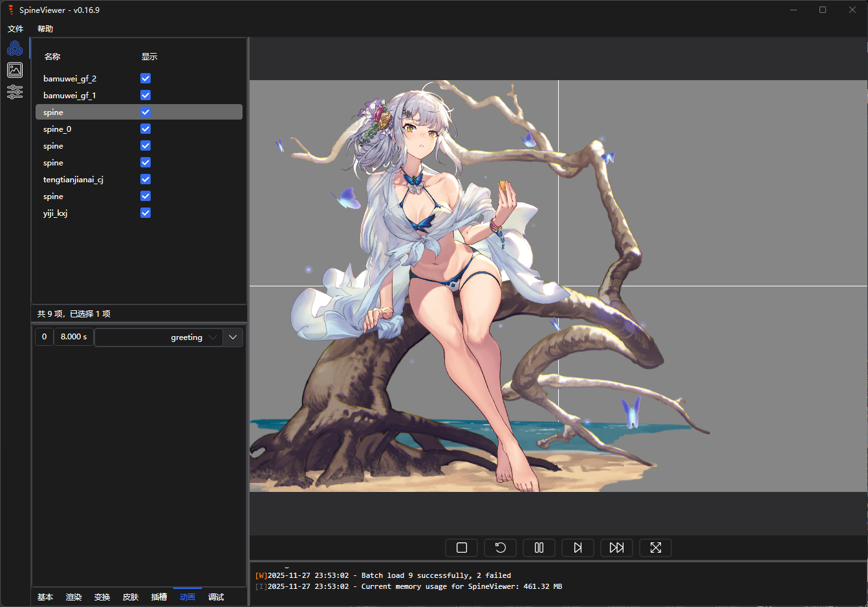Click the fast forward button
This screenshot has height=607, width=868.
(x=617, y=548)
